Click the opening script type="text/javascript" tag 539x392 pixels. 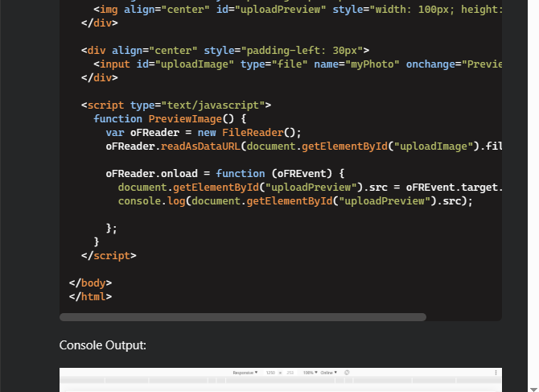(176, 105)
